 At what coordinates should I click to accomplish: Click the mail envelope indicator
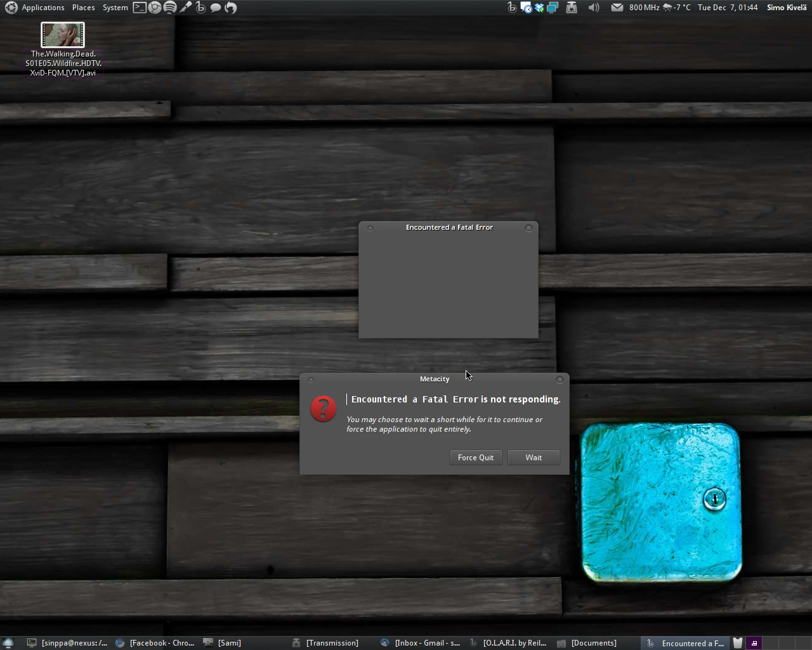tap(617, 8)
